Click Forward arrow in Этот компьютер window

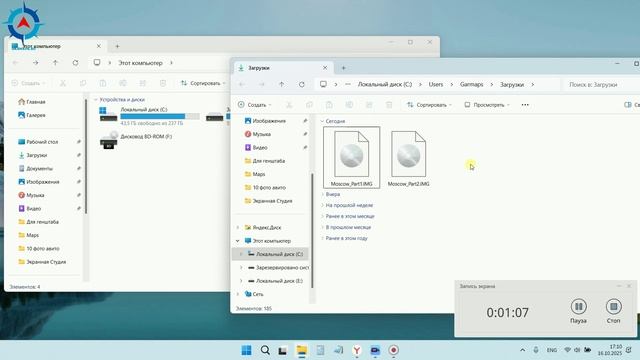tap(36, 63)
